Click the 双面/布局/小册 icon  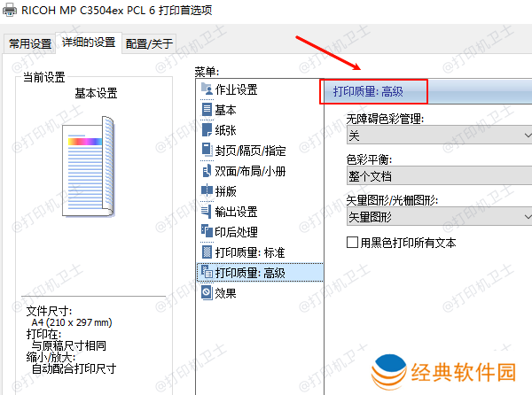click(x=207, y=170)
